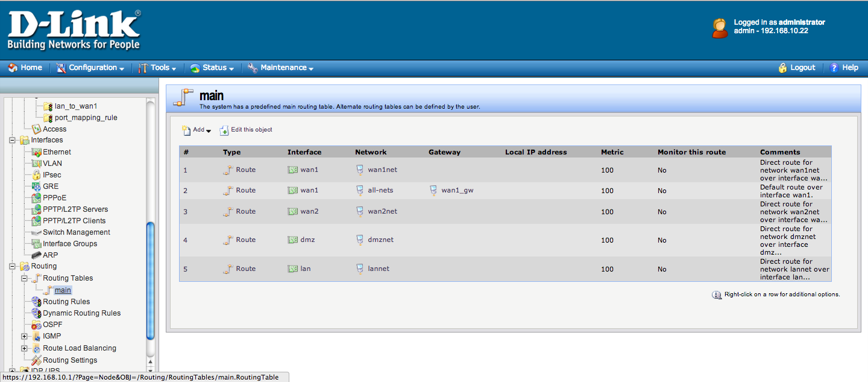Click the Gateway column header
Image resolution: width=868 pixels, height=382 pixels.
click(444, 152)
